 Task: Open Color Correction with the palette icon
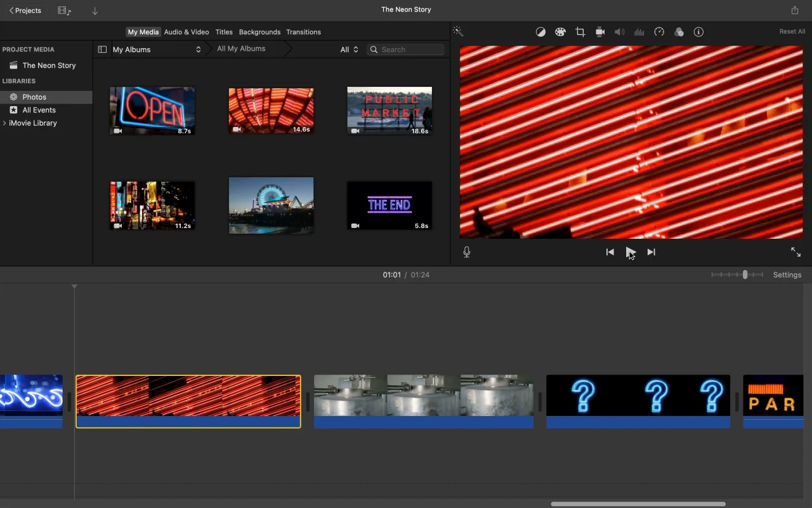(560, 32)
